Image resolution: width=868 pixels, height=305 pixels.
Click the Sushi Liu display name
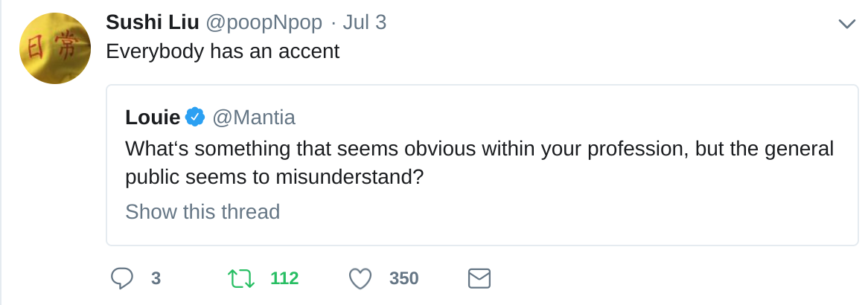point(152,23)
